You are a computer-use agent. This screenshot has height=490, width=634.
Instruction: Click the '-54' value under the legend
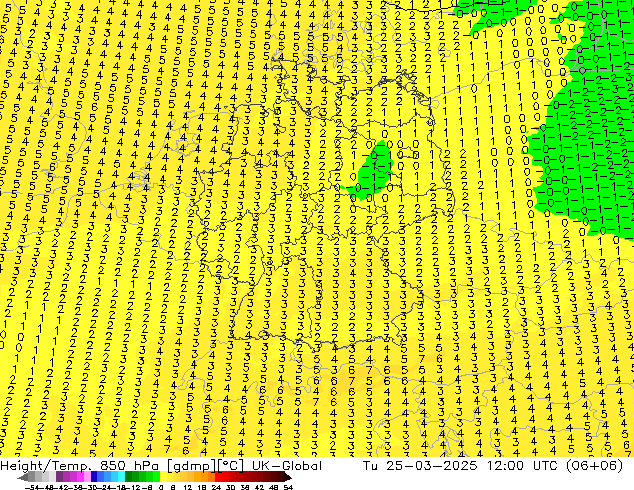pyautogui.click(x=32, y=487)
